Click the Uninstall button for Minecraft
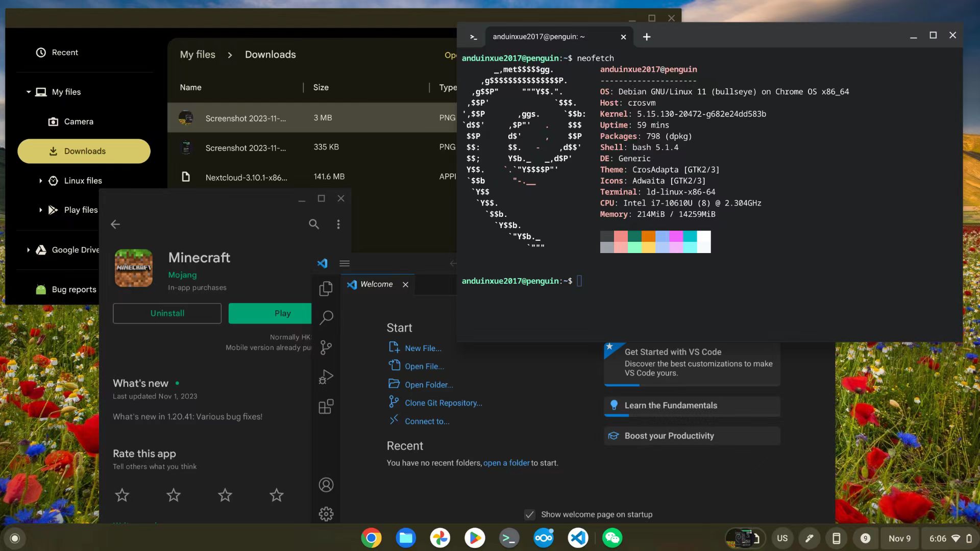 coord(167,313)
